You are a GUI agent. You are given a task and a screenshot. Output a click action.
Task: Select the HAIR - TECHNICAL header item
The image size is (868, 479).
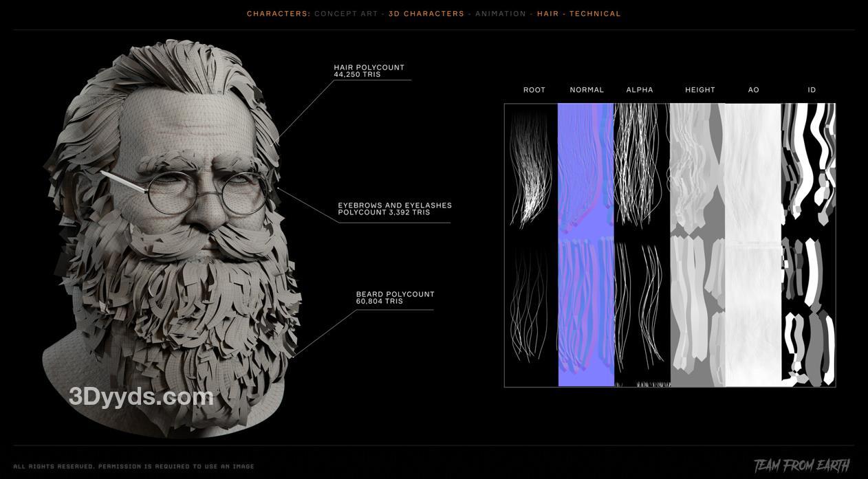click(578, 14)
